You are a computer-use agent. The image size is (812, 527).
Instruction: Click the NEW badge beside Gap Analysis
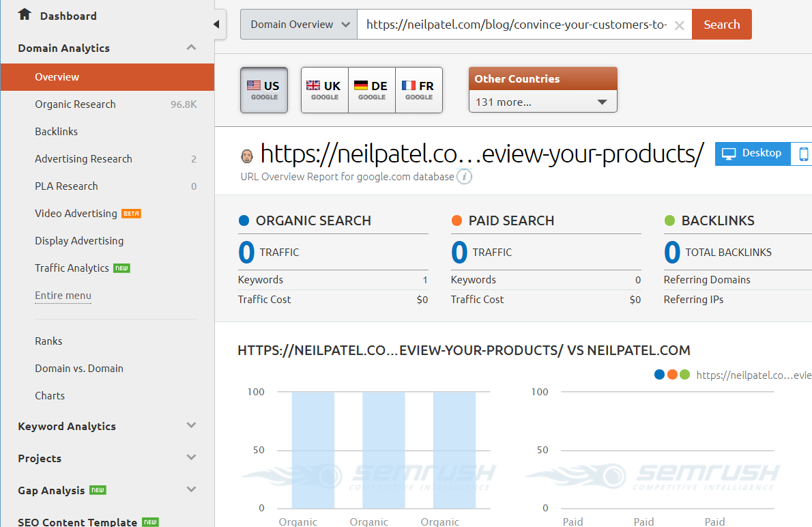[x=98, y=489]
